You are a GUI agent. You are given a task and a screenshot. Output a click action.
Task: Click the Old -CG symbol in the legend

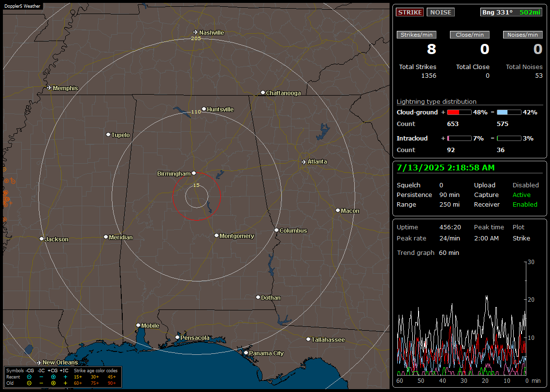click(29, 383)
